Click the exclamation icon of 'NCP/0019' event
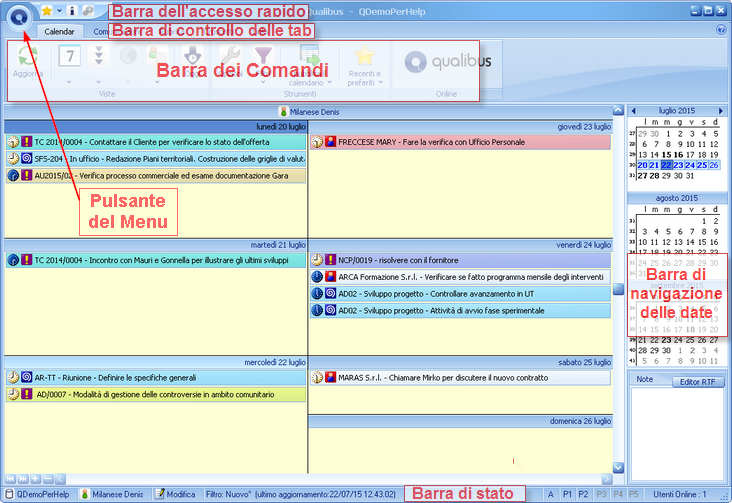Viewport: 732px width, 503px height. (x=331, y=260)
